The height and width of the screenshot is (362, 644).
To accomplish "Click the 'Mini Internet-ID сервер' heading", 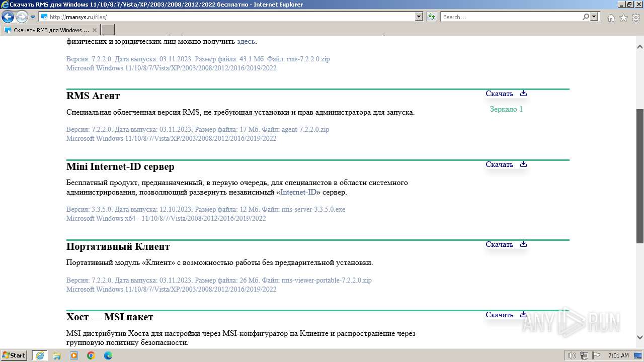I will [x=120, y=166].
